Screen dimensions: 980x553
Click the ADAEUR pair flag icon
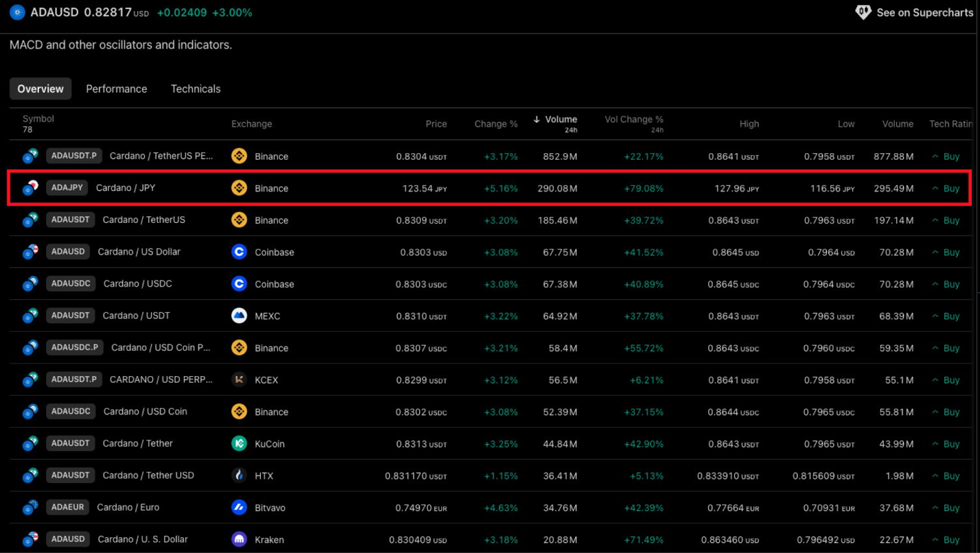30,507
